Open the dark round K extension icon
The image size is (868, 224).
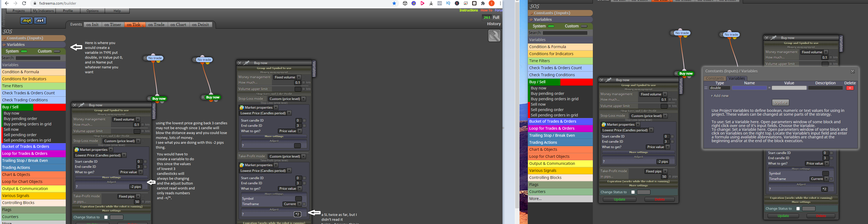point(457,3)
